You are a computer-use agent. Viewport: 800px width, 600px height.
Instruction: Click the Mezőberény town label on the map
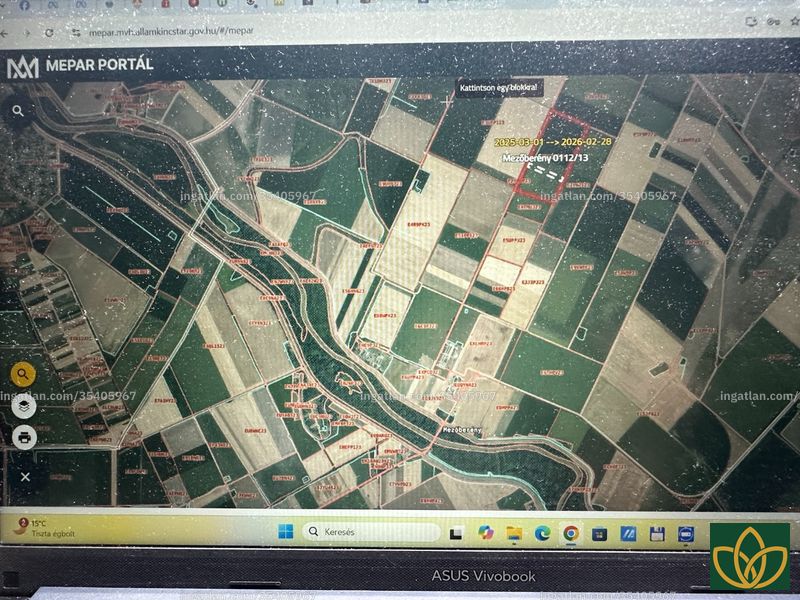[462, 430]
